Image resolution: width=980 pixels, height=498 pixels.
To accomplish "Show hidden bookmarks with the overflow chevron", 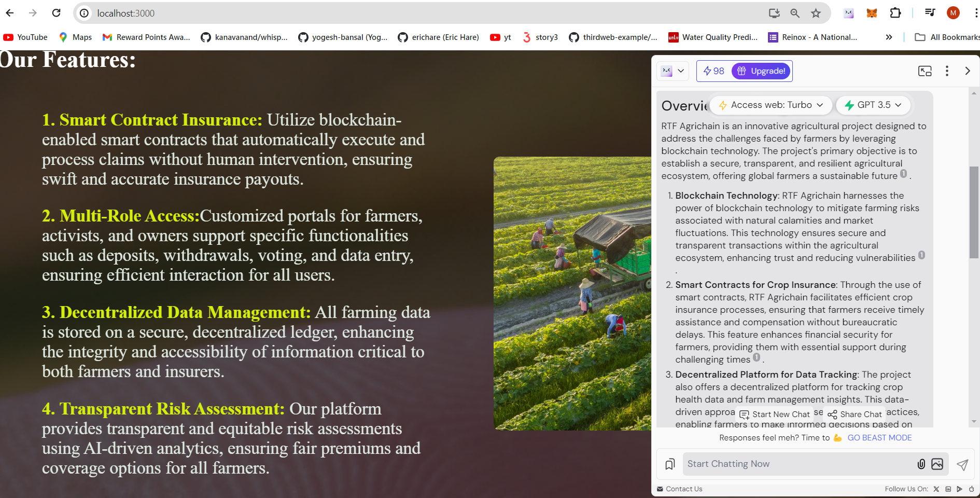I will tap(889, 37).
